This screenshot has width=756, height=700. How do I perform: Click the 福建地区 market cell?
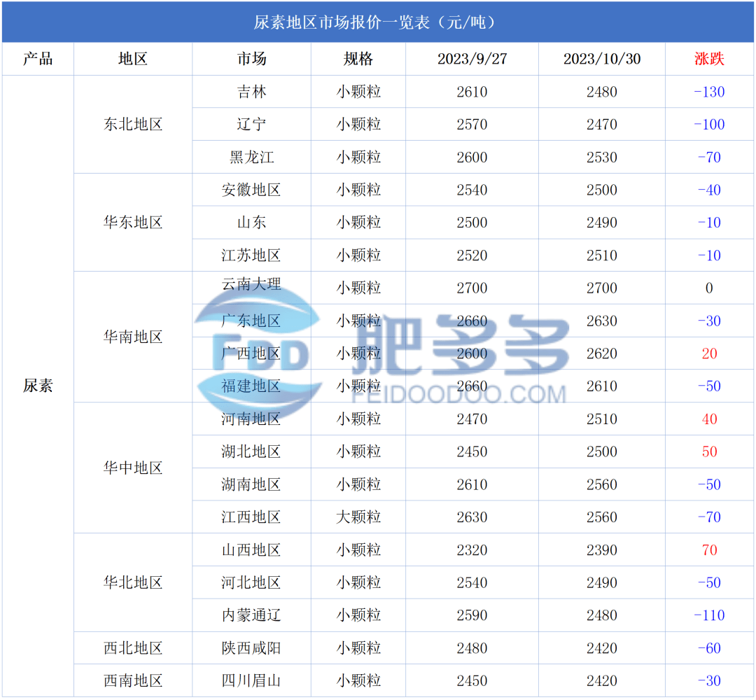pyautogui.click(x=251, y=386)
